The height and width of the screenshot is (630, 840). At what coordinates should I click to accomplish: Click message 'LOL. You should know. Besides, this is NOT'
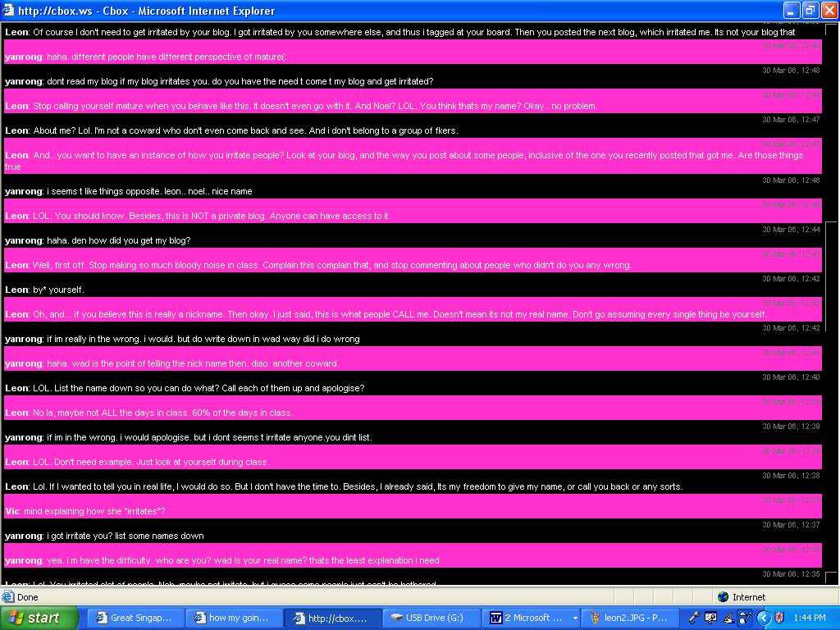point(212,216)
